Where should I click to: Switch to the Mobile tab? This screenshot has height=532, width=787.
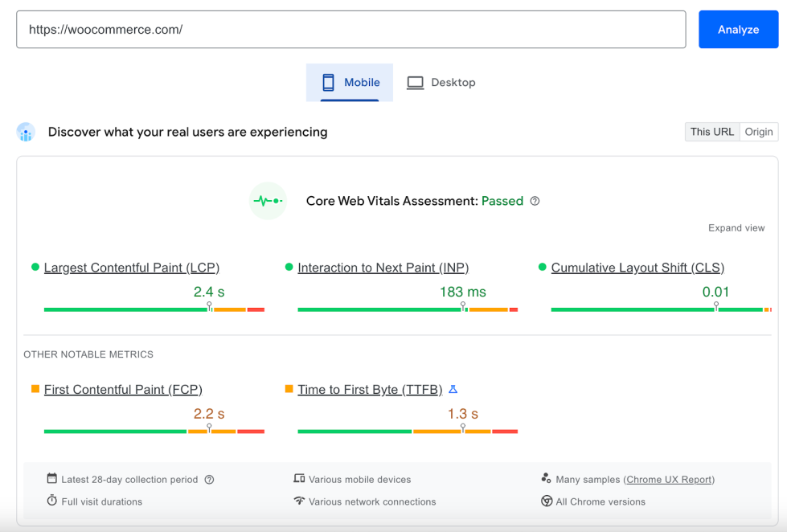(350, 83)
